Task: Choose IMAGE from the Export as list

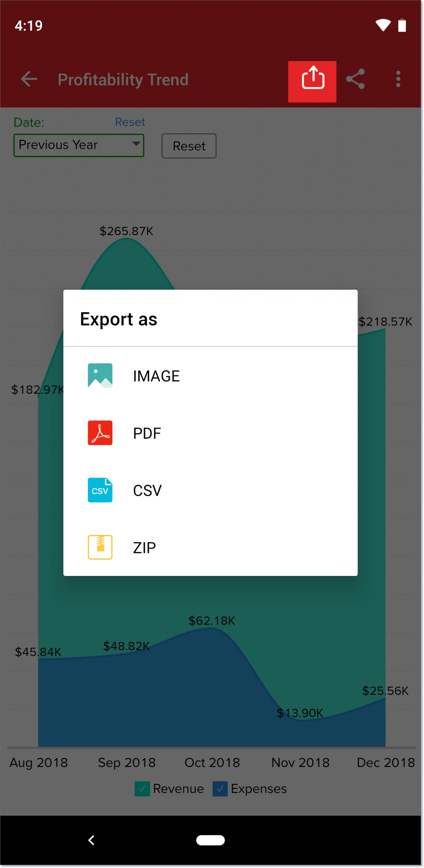Action: (156, 376)
